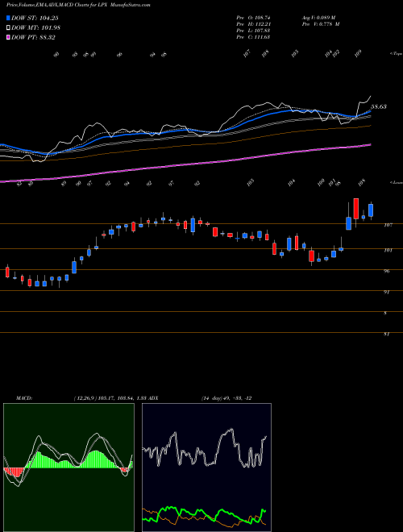Click the 88.63 EMA end label
The image size is (403, 532).
point(379,106)
